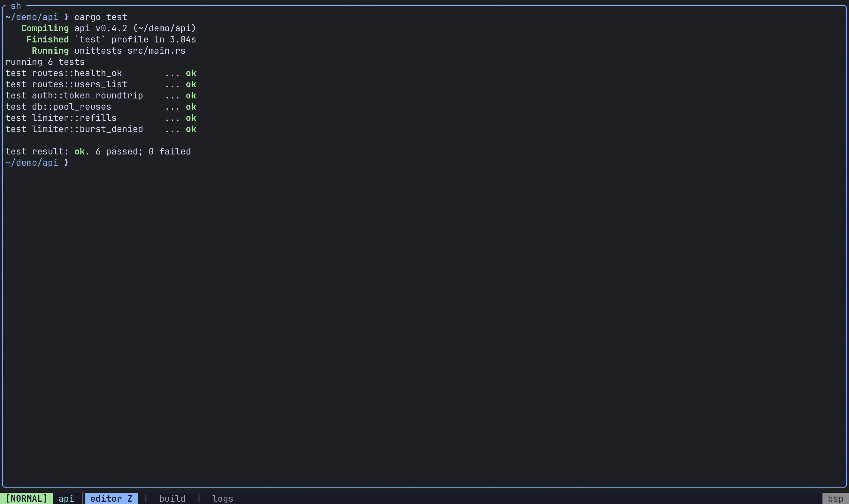Click the running 6 tests line
The width and height of the screenshot is (849, 504).
point(45,62)
